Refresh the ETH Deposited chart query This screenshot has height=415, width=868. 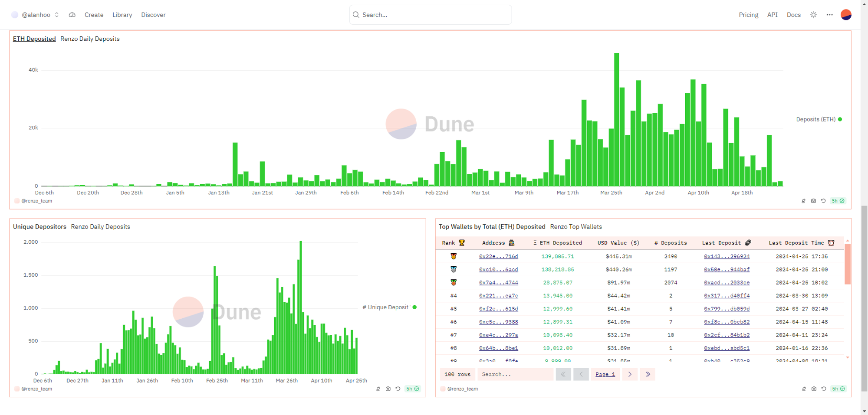823,201
